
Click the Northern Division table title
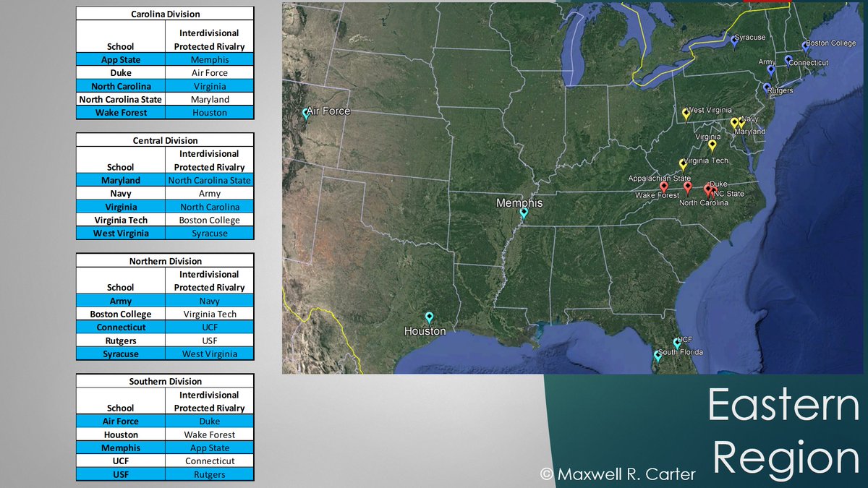(x=166, y=261)
